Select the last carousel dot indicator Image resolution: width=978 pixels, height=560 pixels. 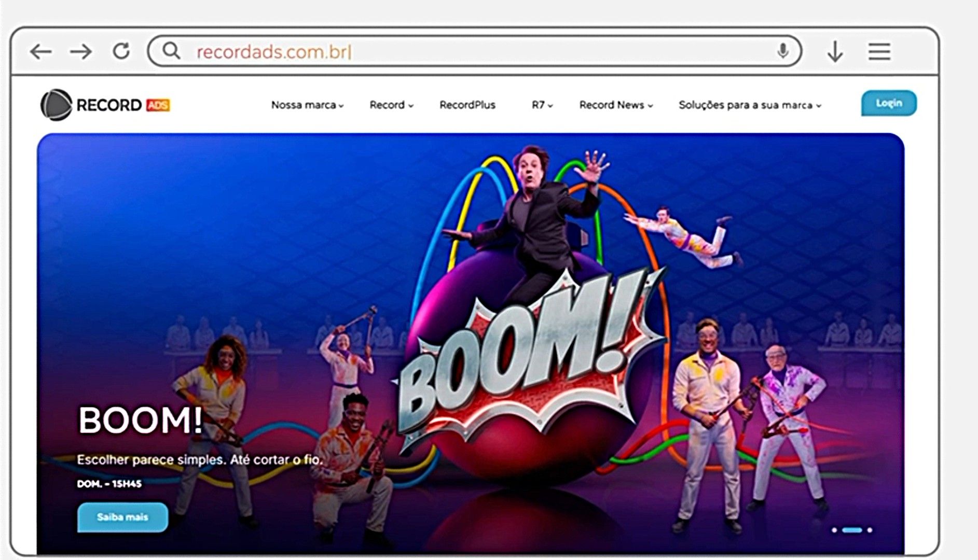870,530
